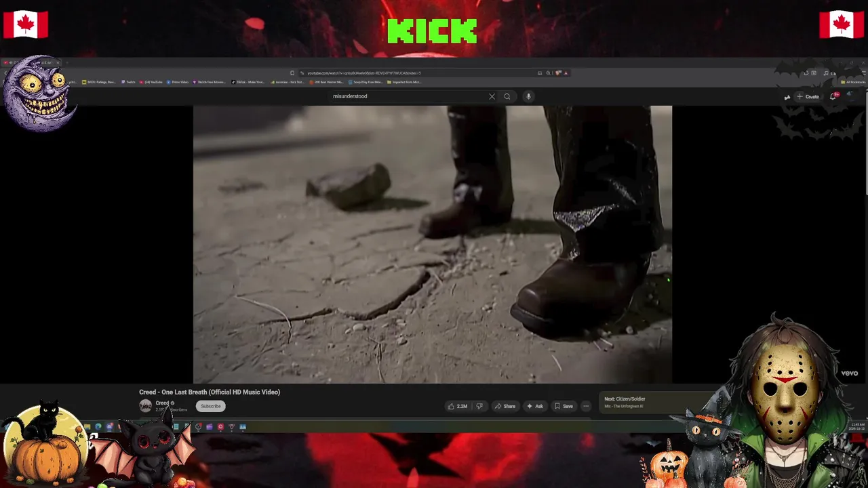Open the Ask button under the video

535,406
